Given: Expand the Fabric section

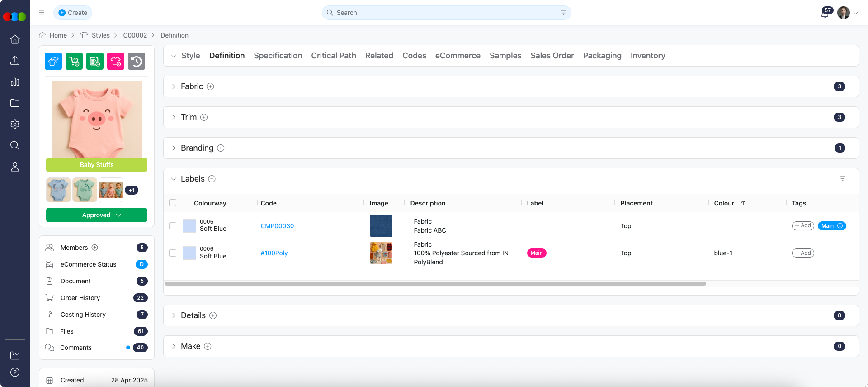Looking at the screenshot, I should pos(174,86).
